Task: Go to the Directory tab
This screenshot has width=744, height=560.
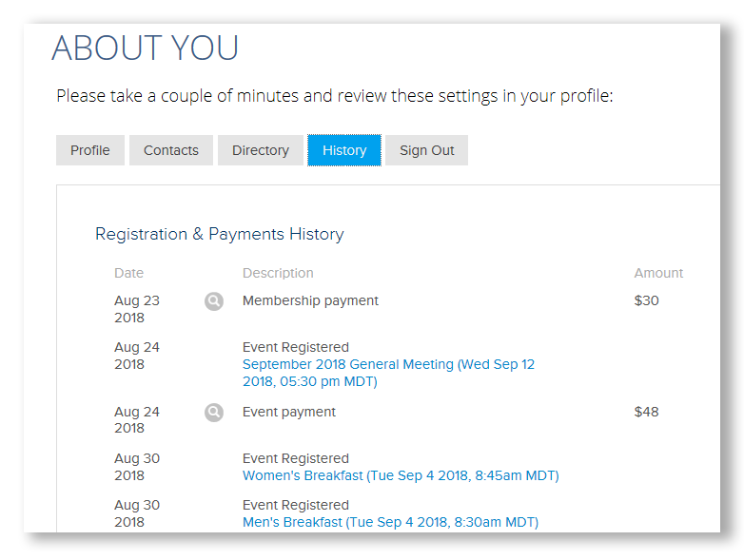Action: pos(261,150)
